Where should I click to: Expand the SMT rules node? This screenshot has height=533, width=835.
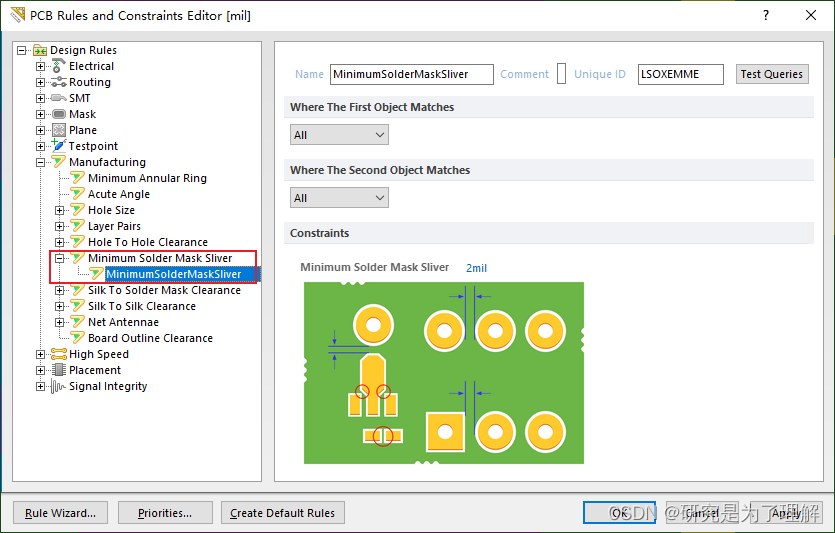click(x=40, y=98)
